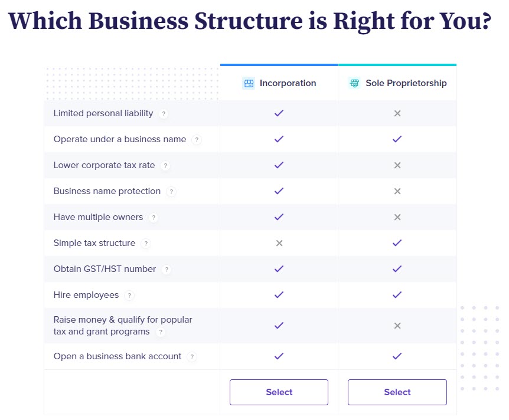Screen dimensions: 509x420
Task: Click the Incorporation column heading
Action: pos(288,83)
